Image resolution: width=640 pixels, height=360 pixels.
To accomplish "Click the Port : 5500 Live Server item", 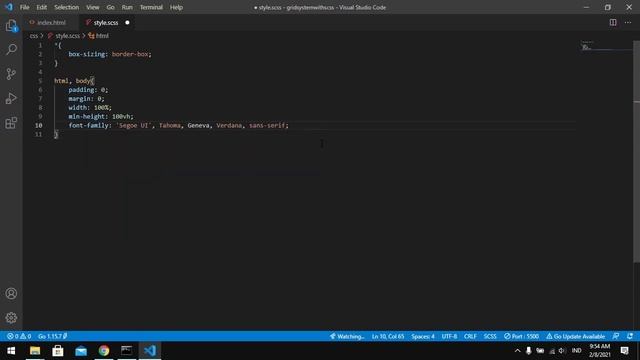I will pyautogui.click(x=521, y=336).
